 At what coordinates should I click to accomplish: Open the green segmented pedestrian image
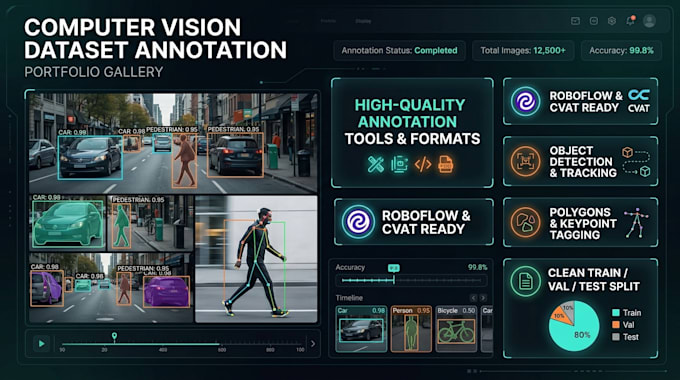(x=150, y=223)
